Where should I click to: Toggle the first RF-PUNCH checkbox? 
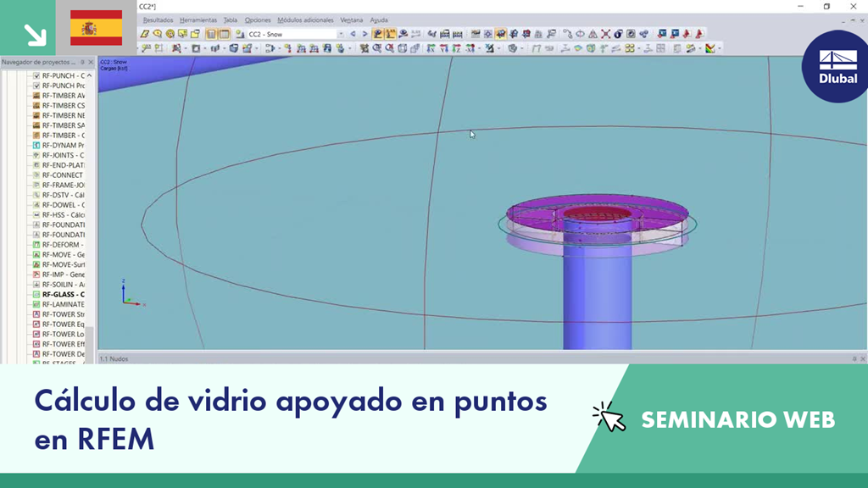(x=36, y=75)
